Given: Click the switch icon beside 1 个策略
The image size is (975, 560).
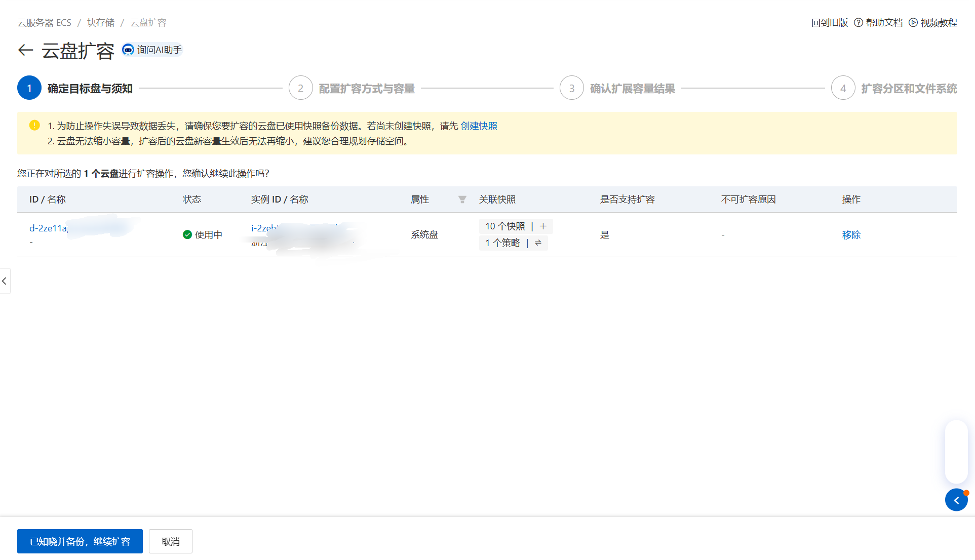Looking at the screenshot, I should point(538,243).
